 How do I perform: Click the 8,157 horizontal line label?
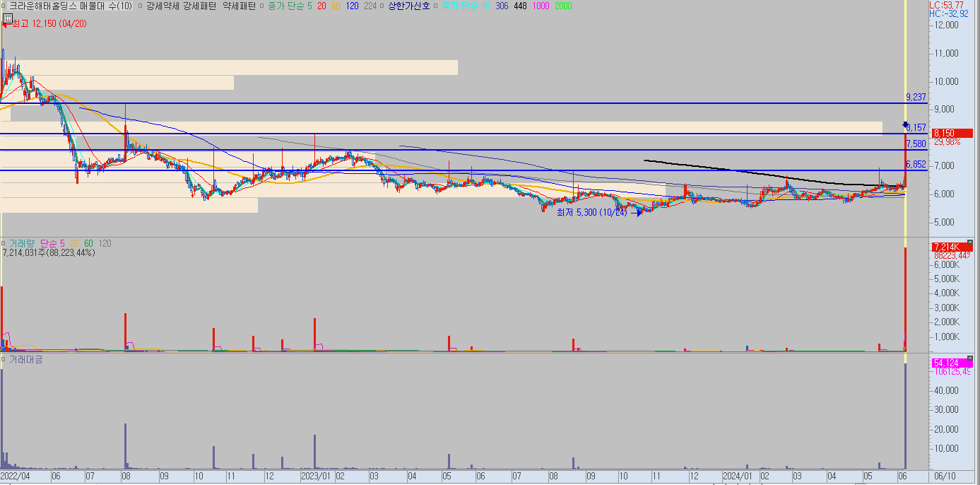(916, 127)
